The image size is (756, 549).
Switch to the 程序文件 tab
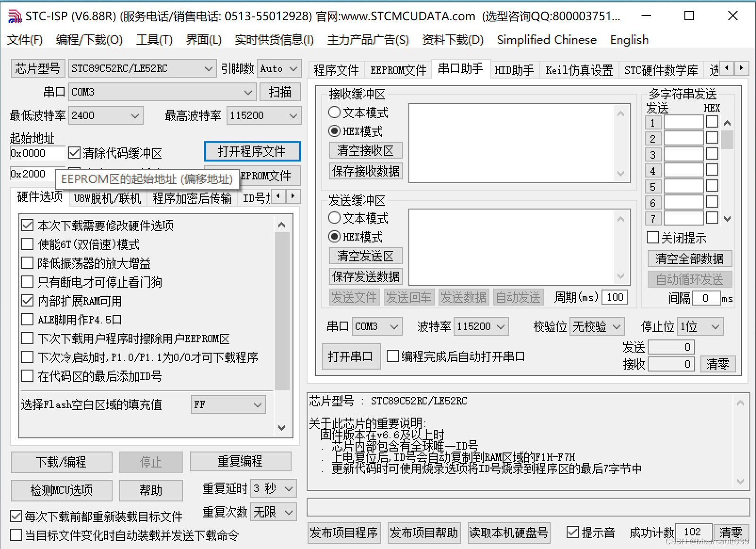click(x=336, y=70)
